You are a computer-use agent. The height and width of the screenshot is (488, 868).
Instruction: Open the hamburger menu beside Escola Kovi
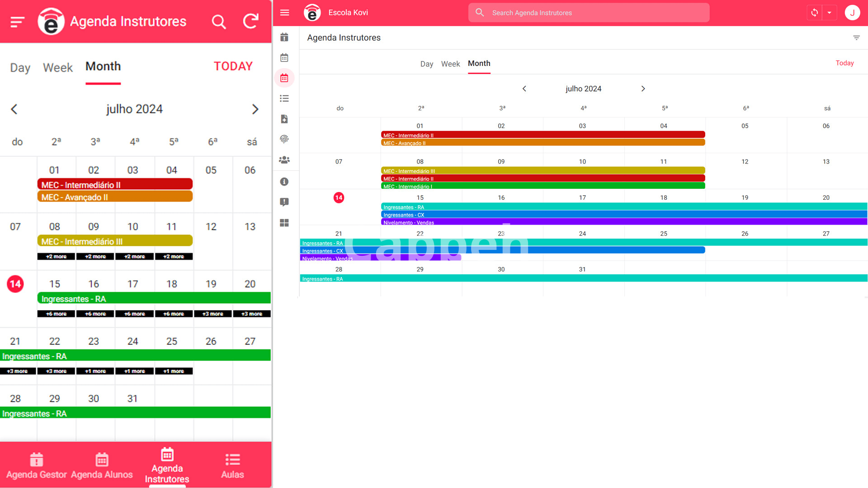[x=284, y=13]
